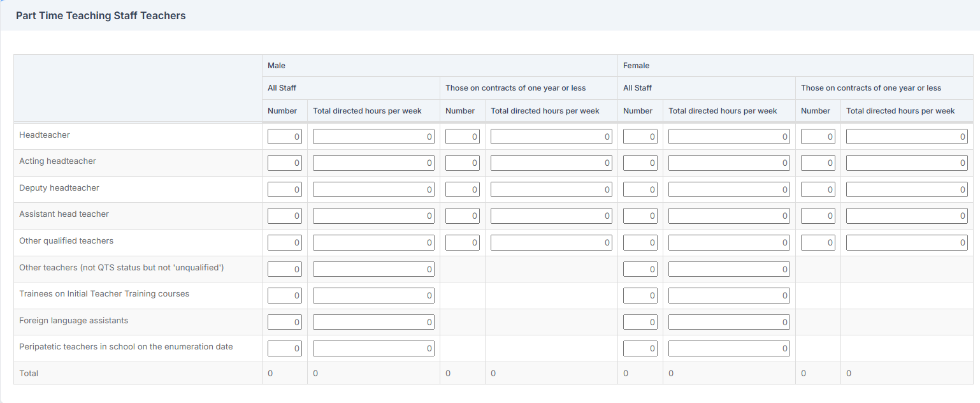This screenshot has width=980, height=403.
Task: Click Deputy headteacher male all-staff hours field
Action: [x=373, y=189]
